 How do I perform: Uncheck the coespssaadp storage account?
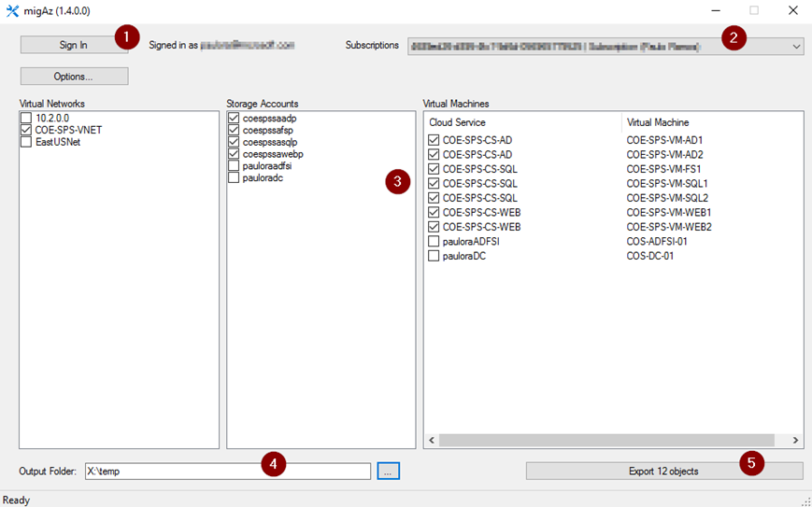[x=234, y=119]
